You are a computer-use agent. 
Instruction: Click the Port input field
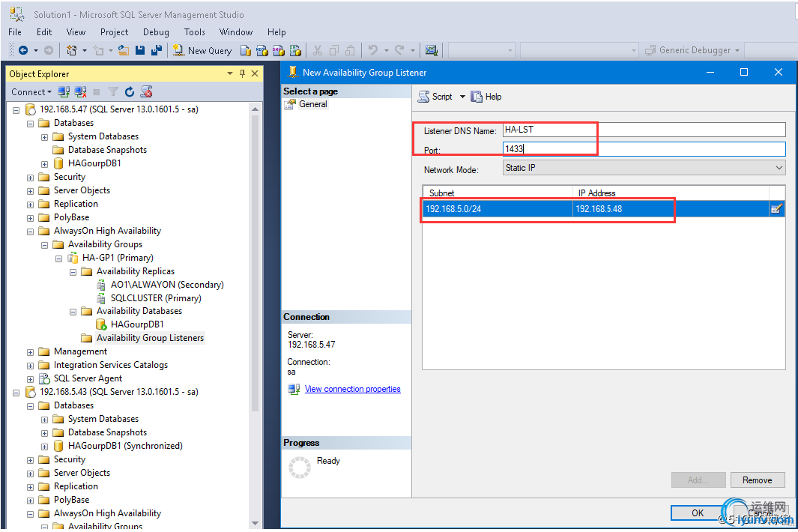pos(644,149)
